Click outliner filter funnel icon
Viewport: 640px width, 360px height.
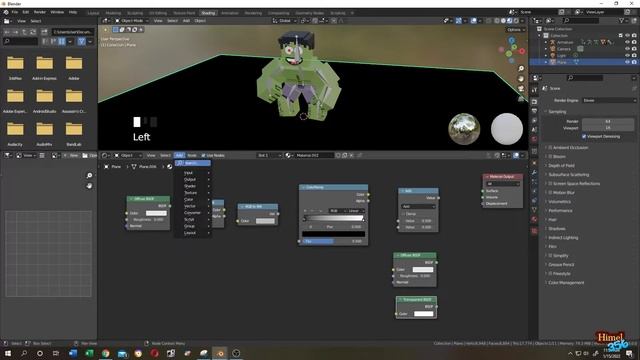pyautogui.click(x=621, y=21)
